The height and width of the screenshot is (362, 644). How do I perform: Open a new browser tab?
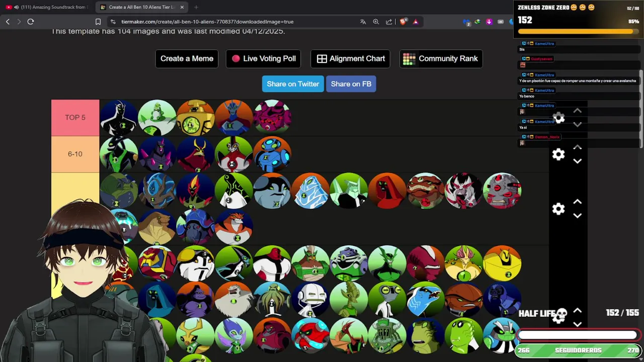(x=196, y=7)
